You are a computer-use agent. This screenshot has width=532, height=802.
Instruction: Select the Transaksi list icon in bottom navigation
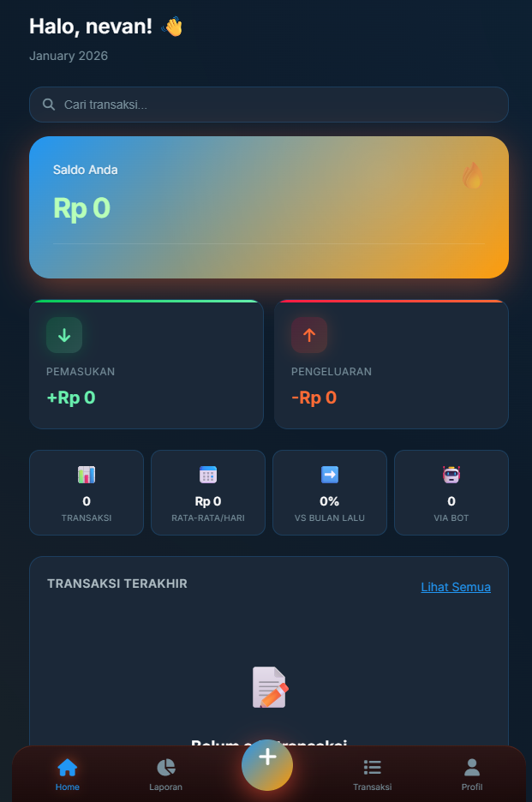(x=372, y=767)
